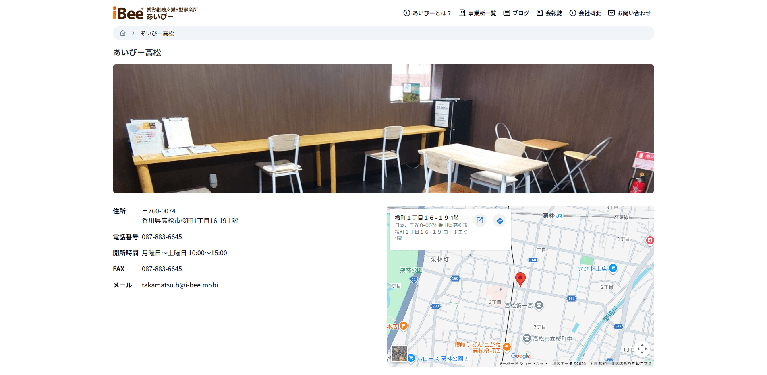Click the lower school marker on map

[x=527, y=338]
